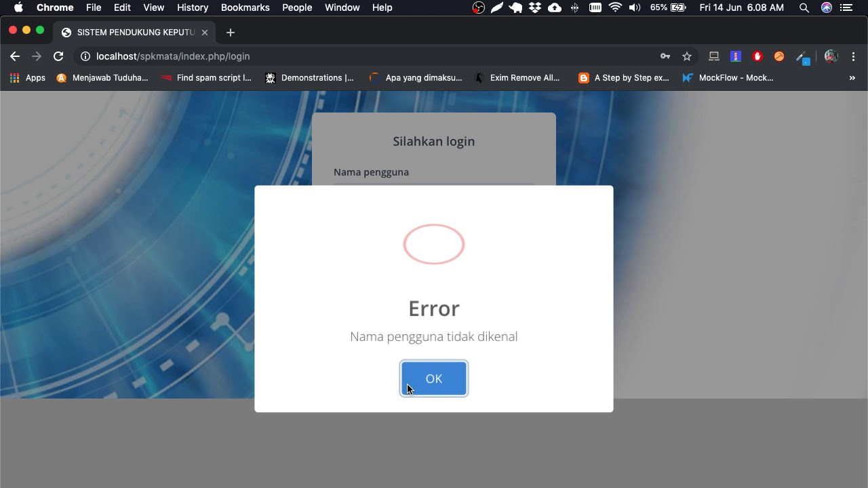The image size is (868, 488).
Task: Click the Error heading text
Action: click(434, 308)
